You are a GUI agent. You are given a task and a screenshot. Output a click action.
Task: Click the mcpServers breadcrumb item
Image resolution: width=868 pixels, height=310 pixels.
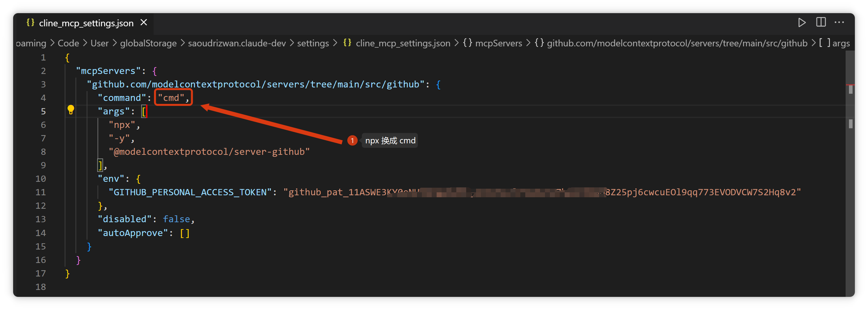(x=498, y=43)
